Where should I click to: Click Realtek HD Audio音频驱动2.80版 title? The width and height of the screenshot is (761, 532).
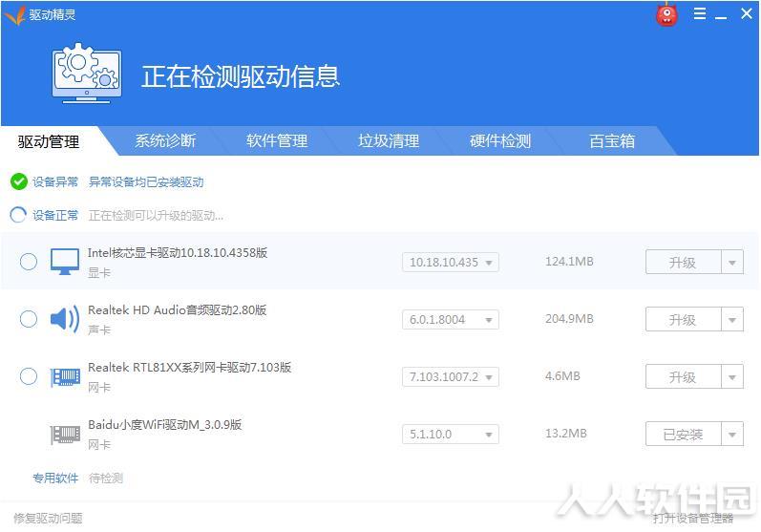tap(178, 310)
